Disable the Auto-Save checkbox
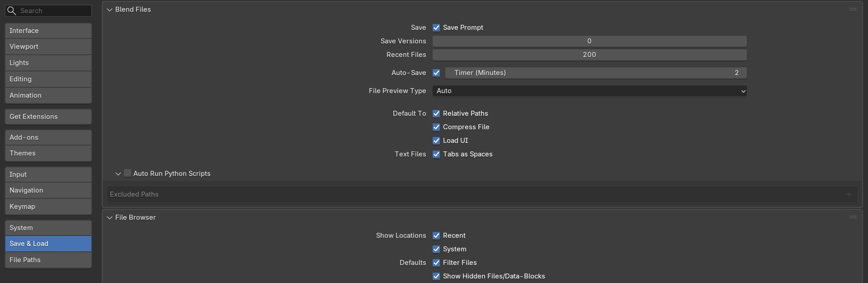Image resolution: width=868 pixels, height=283 pixels. pos(436,73)
